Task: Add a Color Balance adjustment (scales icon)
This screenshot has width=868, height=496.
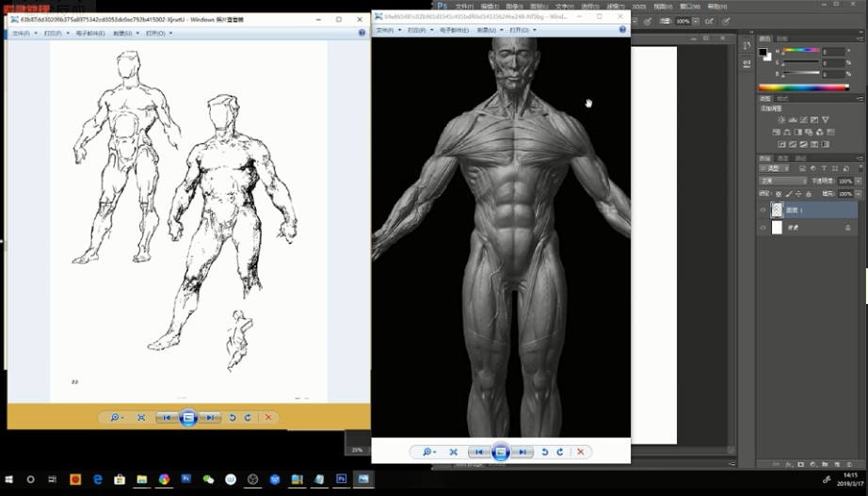Action: pyautogui.click(x=787, y=132)
